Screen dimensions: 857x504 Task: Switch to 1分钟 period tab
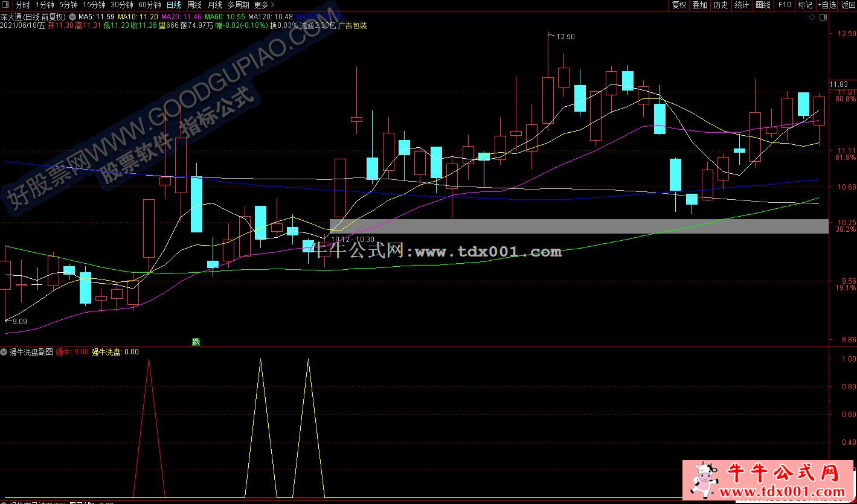pos(45,5)
